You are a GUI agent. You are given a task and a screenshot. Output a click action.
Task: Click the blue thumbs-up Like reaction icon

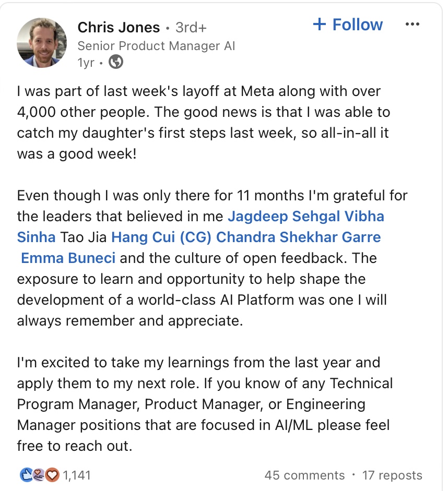(x=26, y=475)
